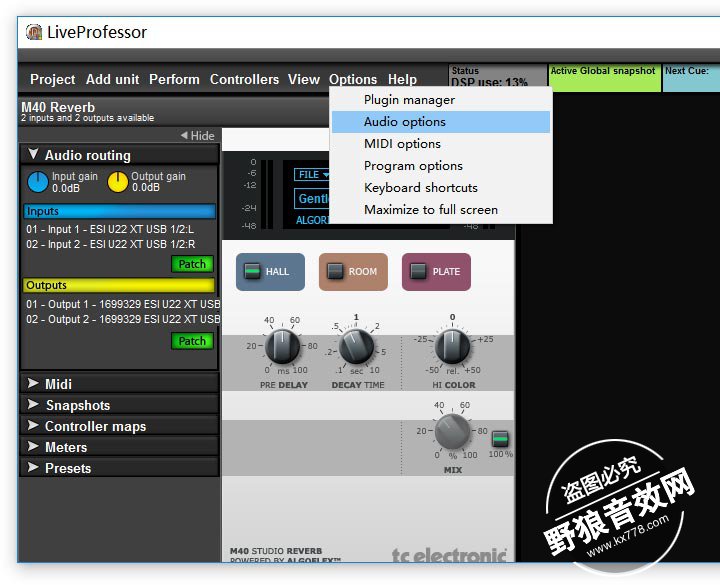Toggle the HALL reverb type button
The image size is (720, 585).
pos(270,271)
